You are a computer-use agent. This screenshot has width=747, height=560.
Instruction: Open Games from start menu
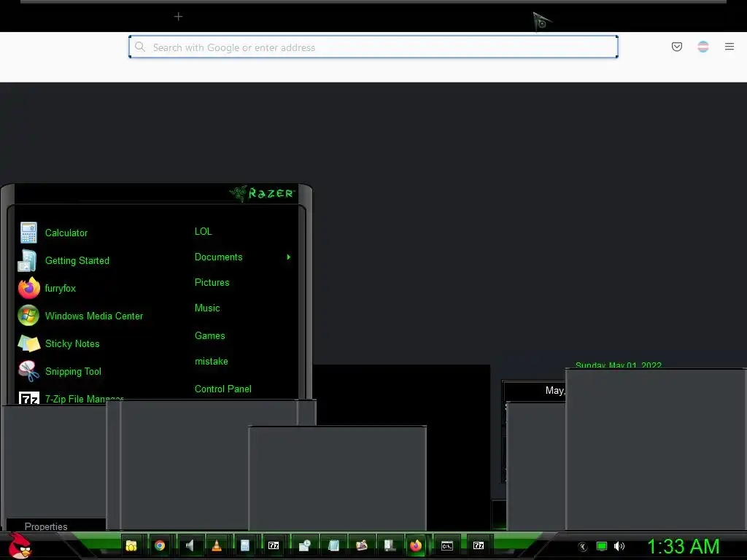[209, 335]
